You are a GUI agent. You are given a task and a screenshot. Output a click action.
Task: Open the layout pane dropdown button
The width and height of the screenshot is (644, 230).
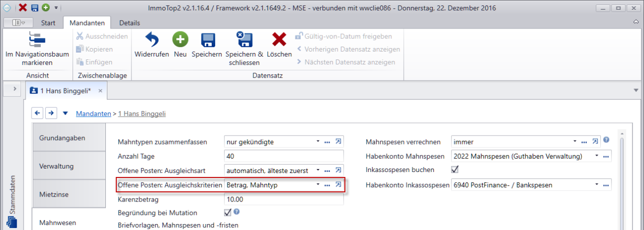19,23
